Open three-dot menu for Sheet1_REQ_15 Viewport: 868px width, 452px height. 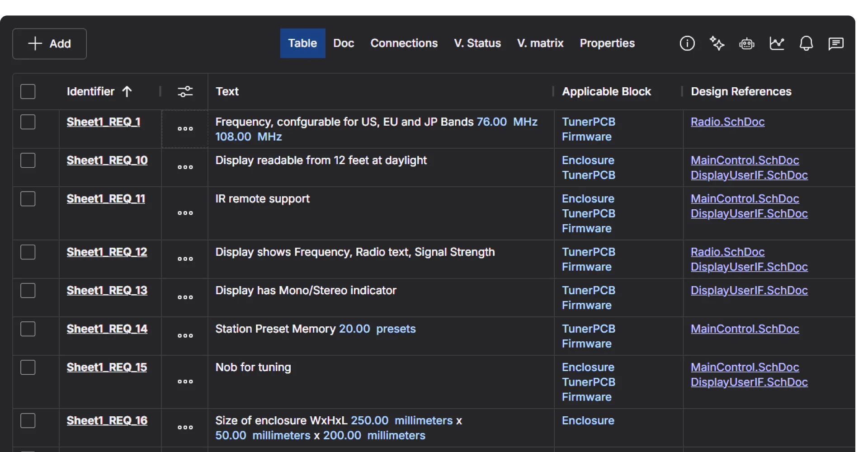185,381
